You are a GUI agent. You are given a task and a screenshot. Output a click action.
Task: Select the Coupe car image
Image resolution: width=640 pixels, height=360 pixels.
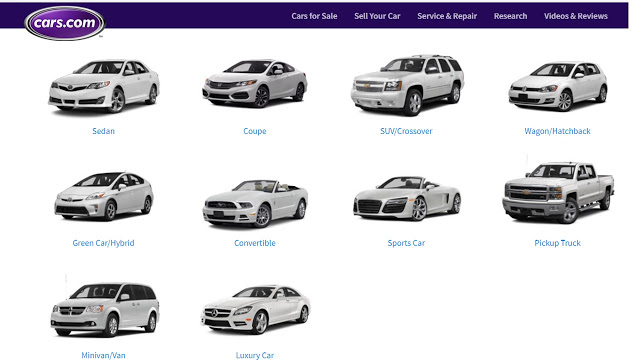[255, 84]
